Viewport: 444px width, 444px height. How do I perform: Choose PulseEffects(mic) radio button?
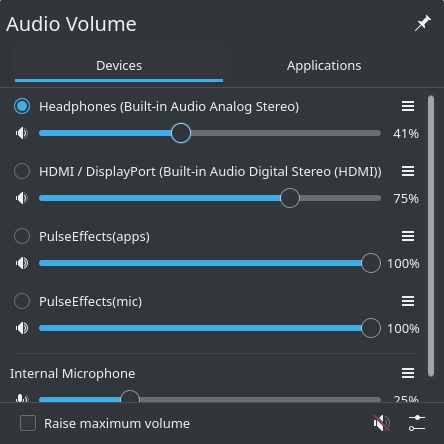tap(22, 301)
